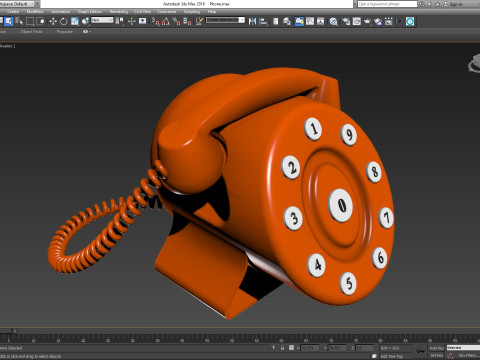Activate Select and Uniform Scale tool
This screenshot has width=480, height=360.
[x=75, y=22]
